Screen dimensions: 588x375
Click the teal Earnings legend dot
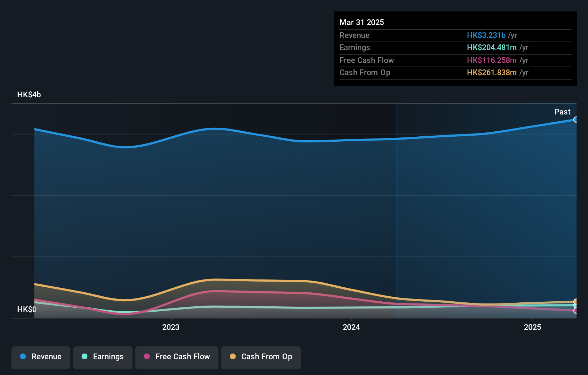85,357
